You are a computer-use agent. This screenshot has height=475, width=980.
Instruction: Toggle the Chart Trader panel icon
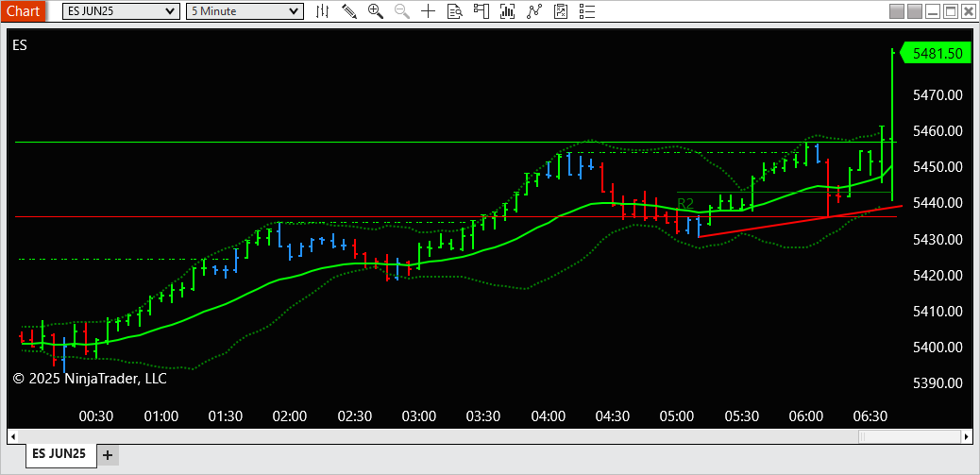point(481,11)
